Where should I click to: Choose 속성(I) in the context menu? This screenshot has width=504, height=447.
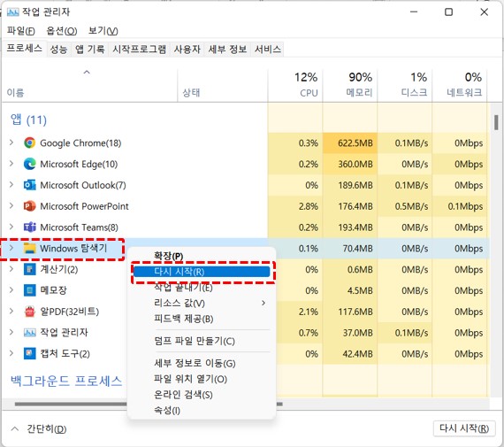pos(202,410)
